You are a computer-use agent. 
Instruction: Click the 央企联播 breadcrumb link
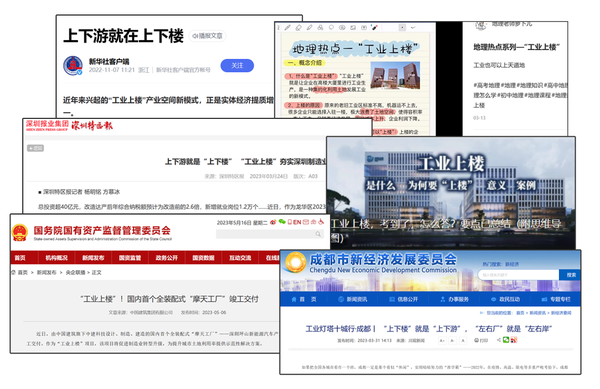click(x=75, y=272)
